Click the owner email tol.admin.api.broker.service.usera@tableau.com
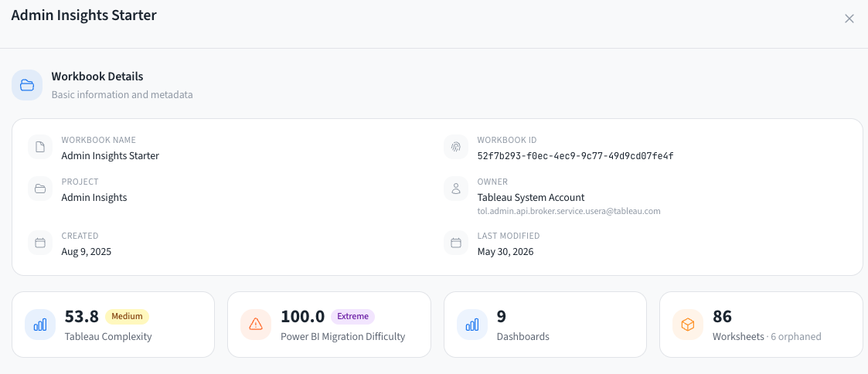This screenshot has height=374, width=868. coord(569,211)
